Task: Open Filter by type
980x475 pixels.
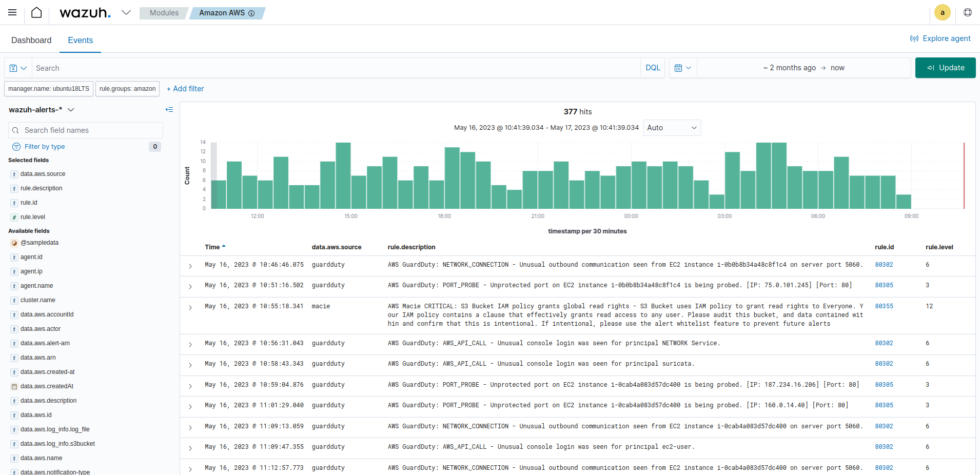Action: 45,147
